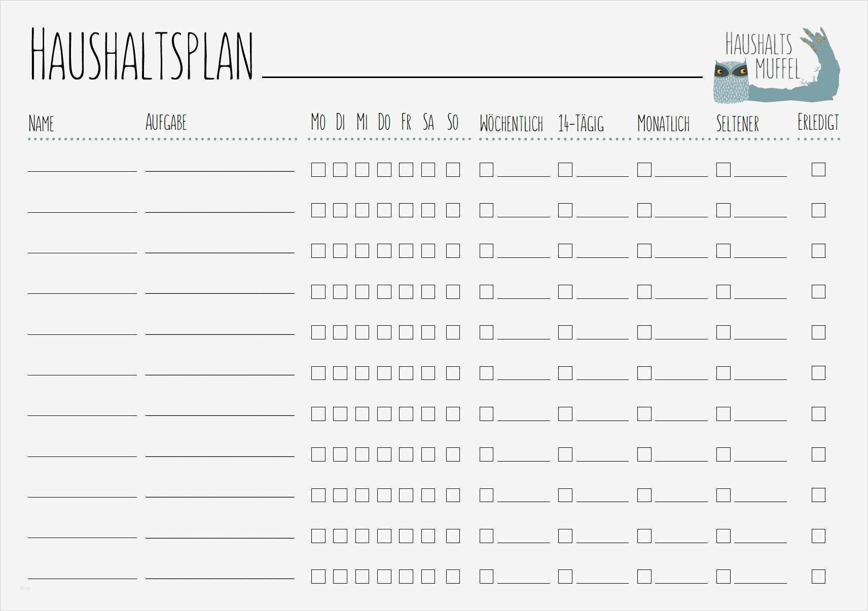Check the Fr box in the last row
The width and height of the screenshot is (868, 611).
406,576
